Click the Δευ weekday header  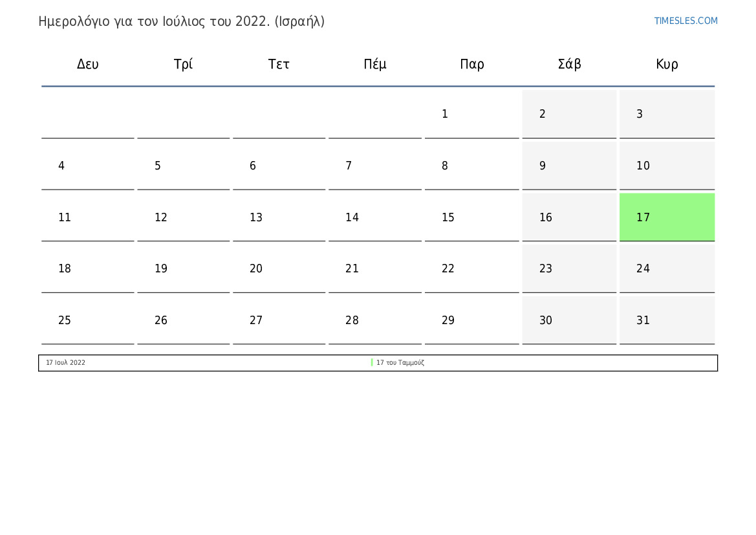88,64
